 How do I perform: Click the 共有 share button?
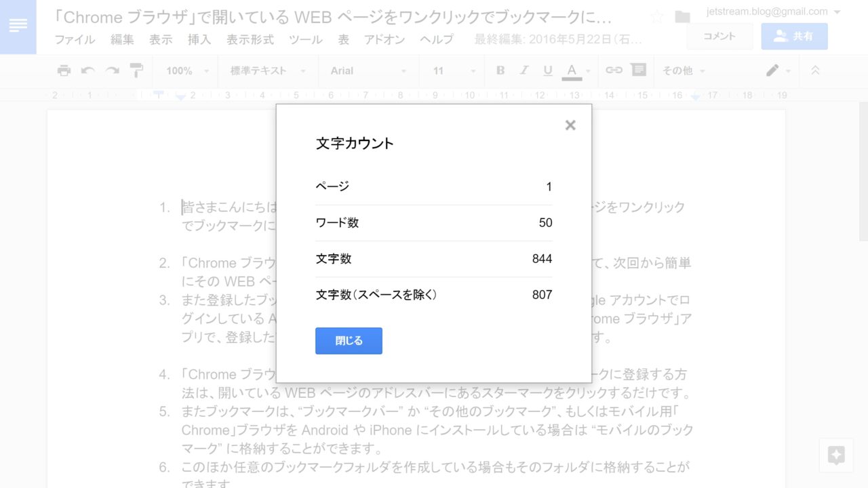[794, 37]
